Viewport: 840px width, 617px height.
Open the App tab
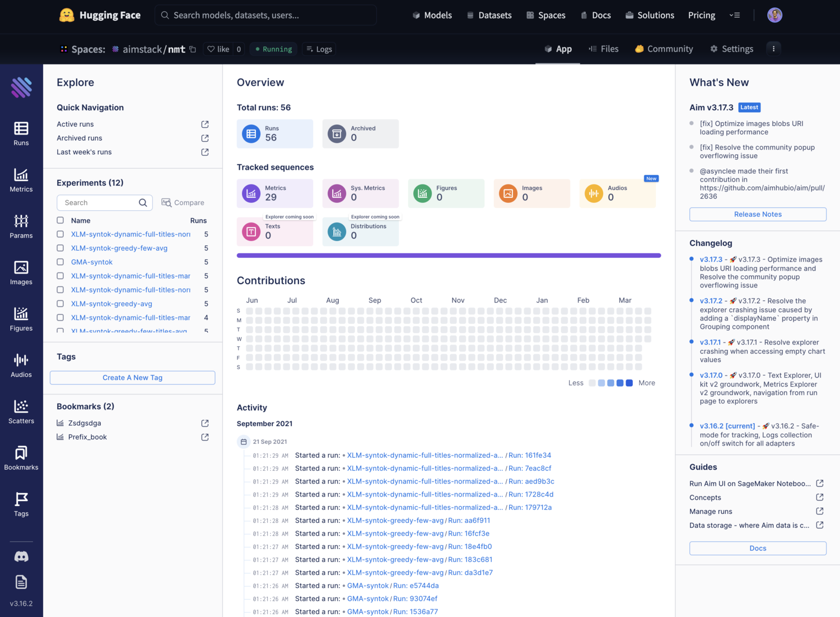558,49
